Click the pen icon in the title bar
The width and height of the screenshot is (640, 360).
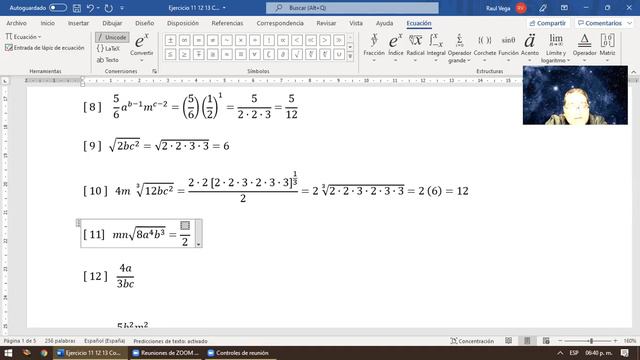pyautogui.click(x=543, y=8)
